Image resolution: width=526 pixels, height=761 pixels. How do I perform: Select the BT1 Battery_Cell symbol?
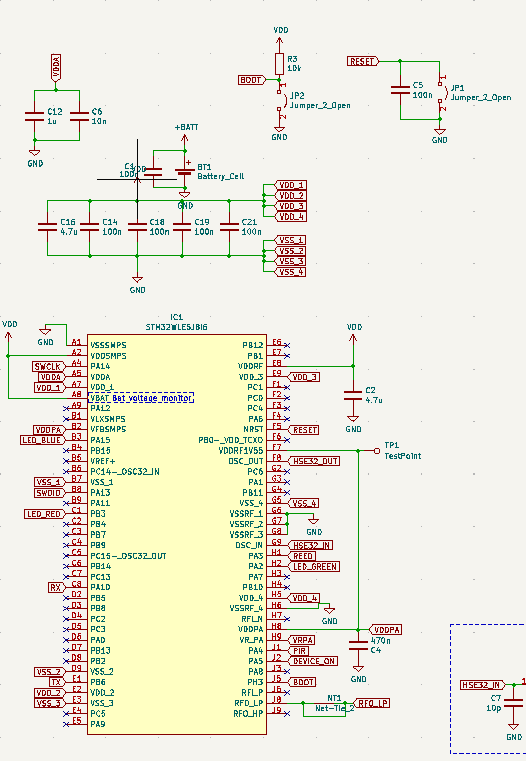point(184,171)
